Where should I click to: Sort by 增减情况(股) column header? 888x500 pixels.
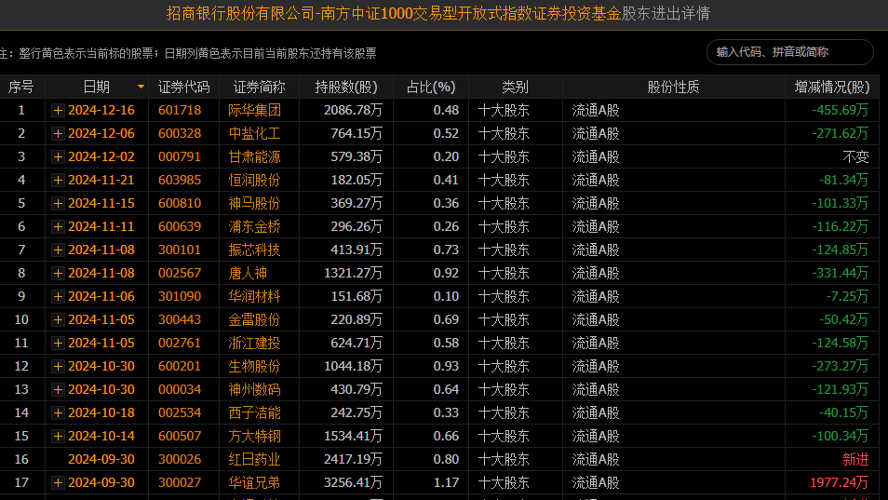[x=831, y=87]
